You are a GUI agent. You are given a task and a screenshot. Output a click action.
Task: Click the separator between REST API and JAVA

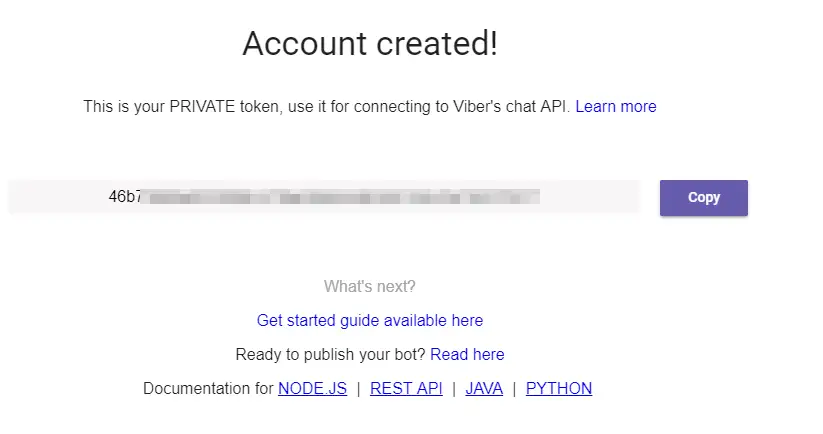coord(454,388)
